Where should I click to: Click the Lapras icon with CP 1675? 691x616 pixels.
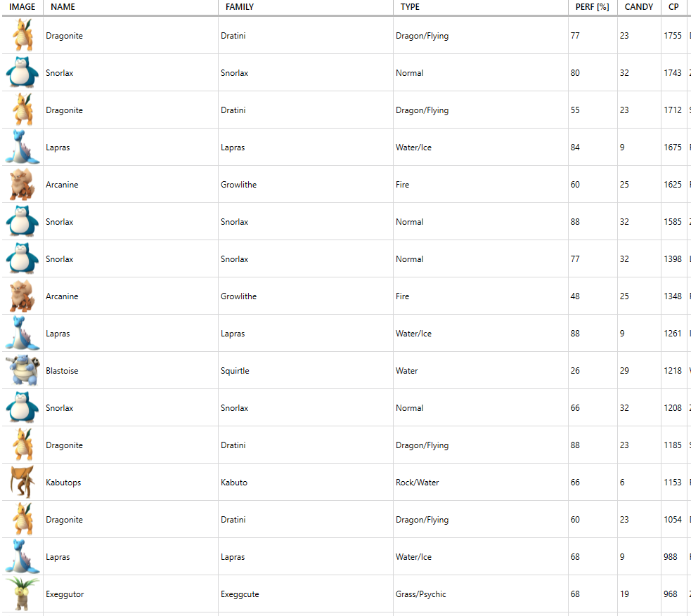[22, 147]
